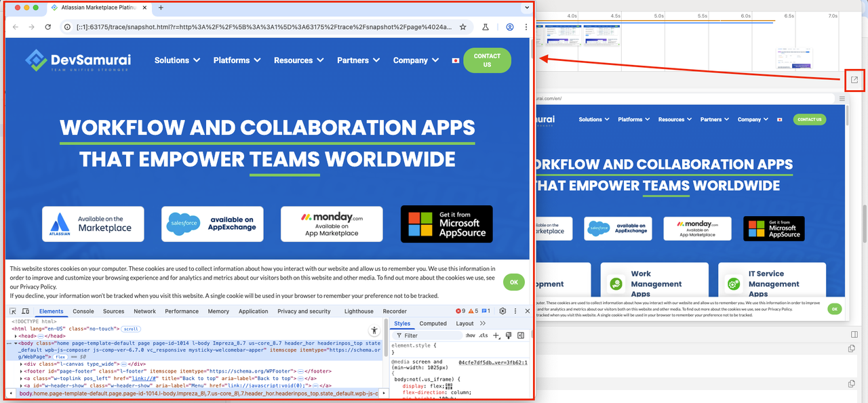Click OK cookie button in trace viewer
This screenshot has width=868, height=403.
click(x=835, y=308)
